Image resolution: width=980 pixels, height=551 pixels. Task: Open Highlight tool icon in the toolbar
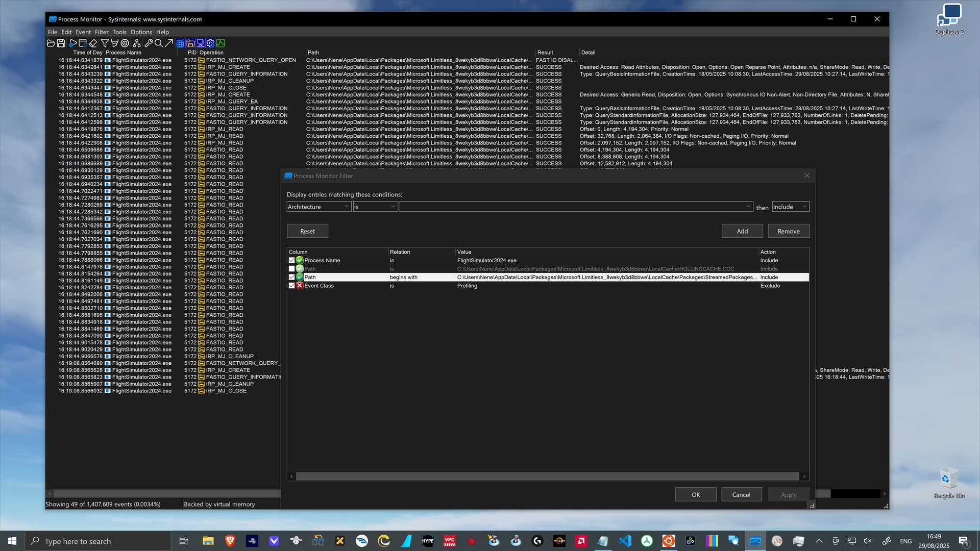pos(115,43)
